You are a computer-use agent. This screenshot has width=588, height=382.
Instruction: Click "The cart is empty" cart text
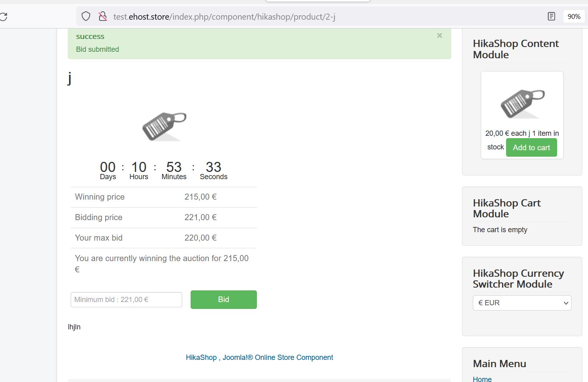[500, 230]
